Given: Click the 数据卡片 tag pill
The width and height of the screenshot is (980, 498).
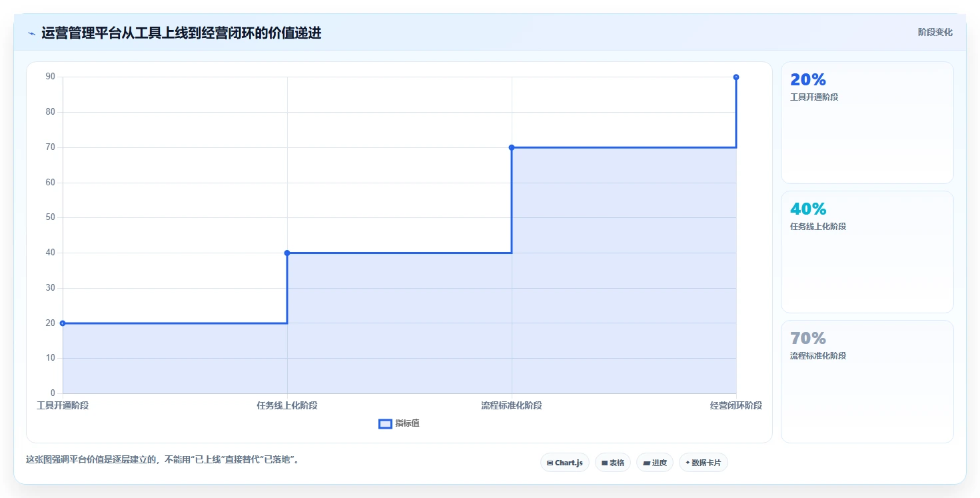Looking at the screenshot, I should [x=703, y=463].
